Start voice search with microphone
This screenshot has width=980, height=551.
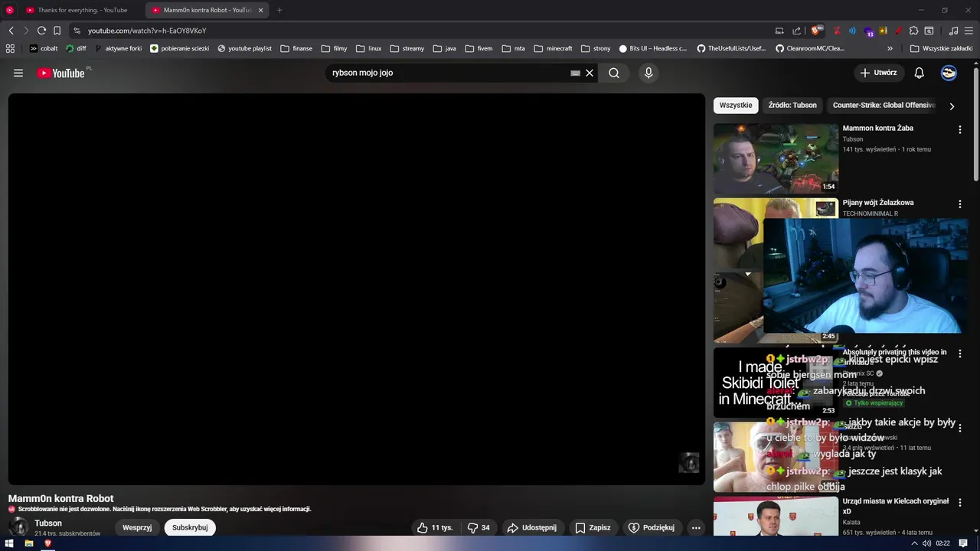click(x=648, y=73)
